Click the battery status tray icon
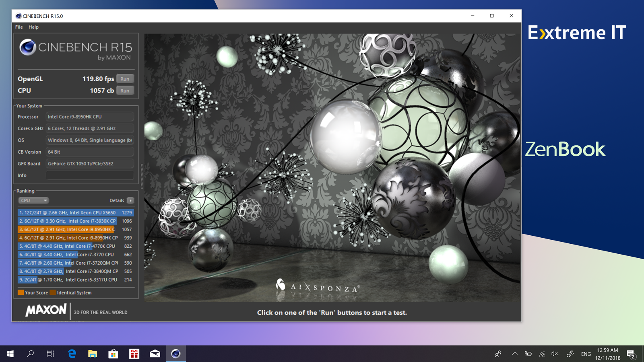Screen dimensions: 644x362 point(528,354)
